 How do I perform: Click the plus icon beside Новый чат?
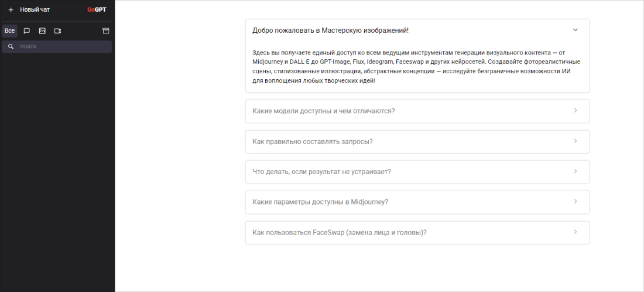click(11, 10)
